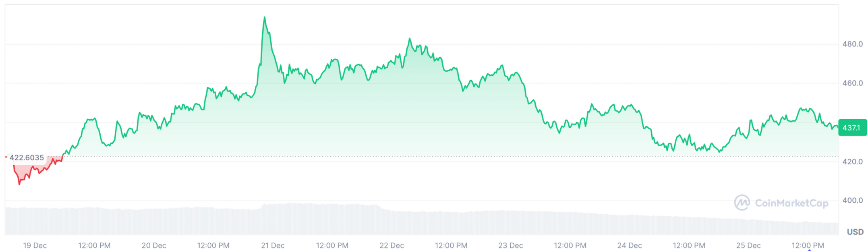Click the highest peak of the price line
The height and width of the screenshot is (251, 868).
(265, 17)
